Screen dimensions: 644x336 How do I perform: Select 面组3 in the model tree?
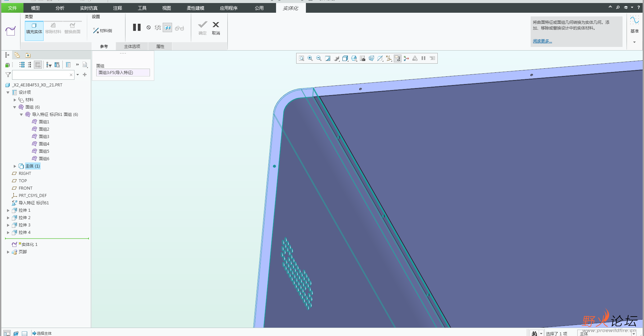[44, 137]
